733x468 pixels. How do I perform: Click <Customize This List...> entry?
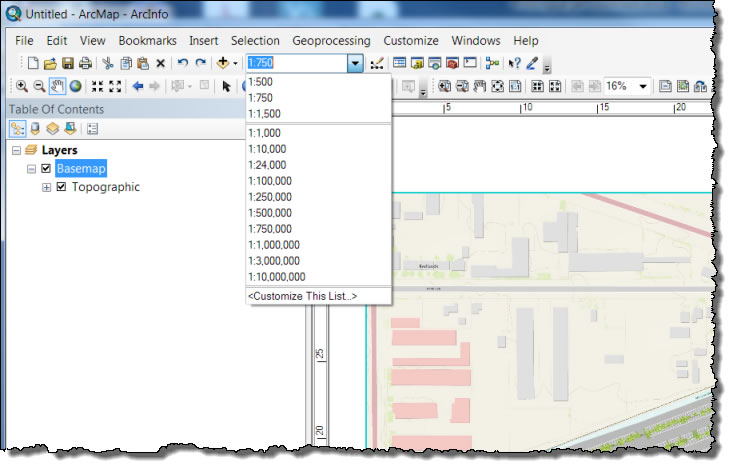click(x=318, y=296)
